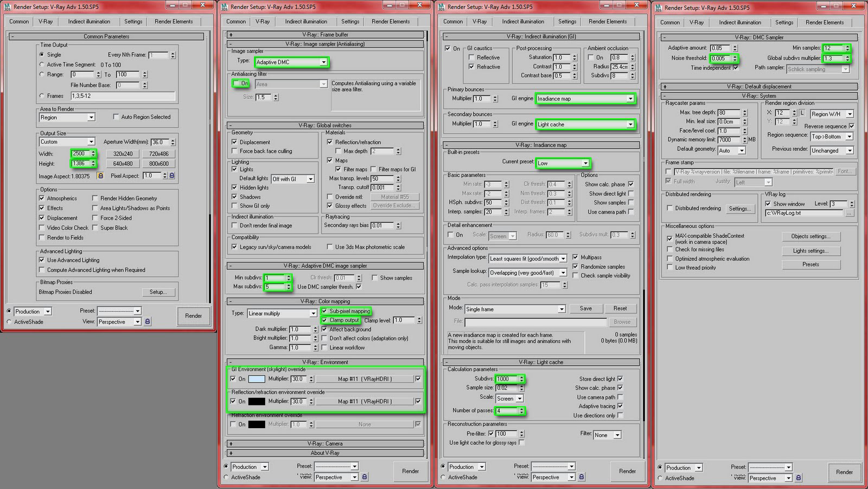The width and height of the screenshot is (868, 489).
Task: Click Light cache Subdivs field
Action: [x=507, y=379]
